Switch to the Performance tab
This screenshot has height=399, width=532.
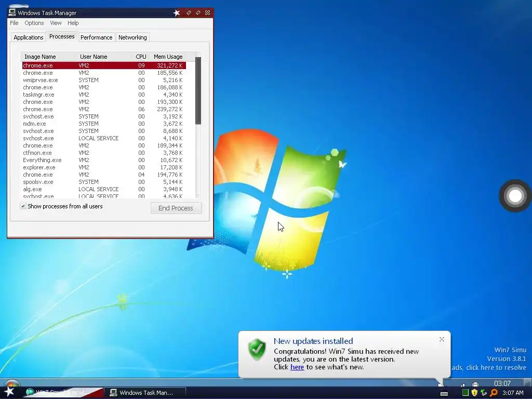pyautogui.click(x=96, y=37)
